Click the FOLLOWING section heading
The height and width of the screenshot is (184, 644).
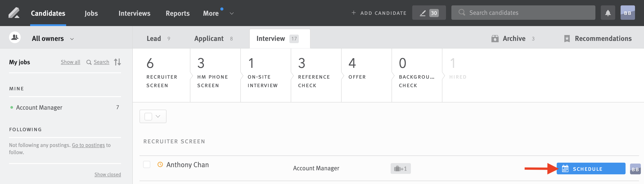(x=25, y=130)
